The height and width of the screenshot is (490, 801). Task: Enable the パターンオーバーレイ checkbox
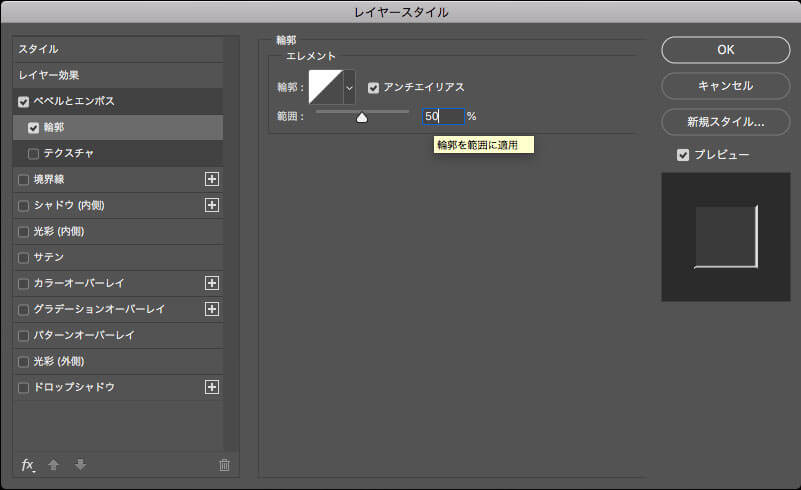[x=23, y=336]
